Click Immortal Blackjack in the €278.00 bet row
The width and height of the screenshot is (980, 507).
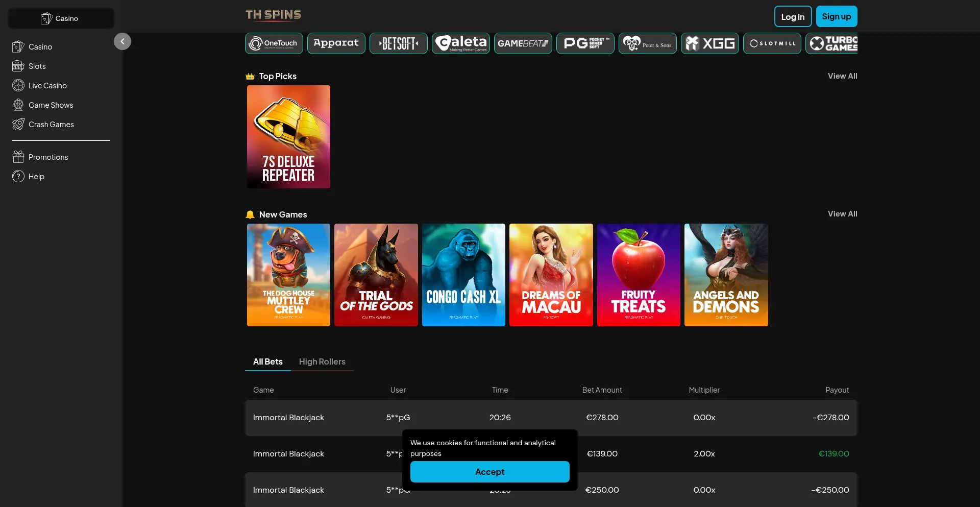tap(288, 418)
